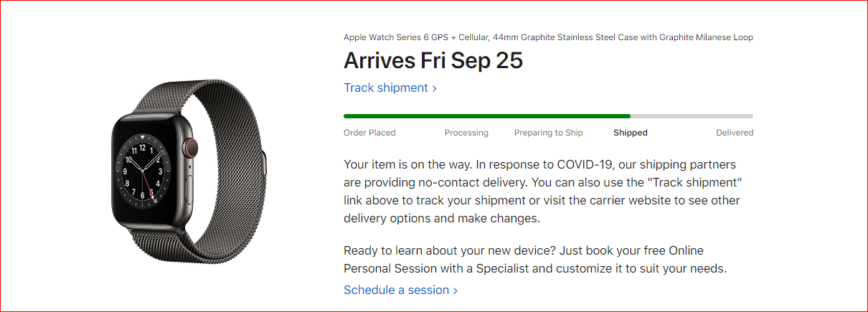
Task: Select the Delivered status step
Action: [735, 133]
